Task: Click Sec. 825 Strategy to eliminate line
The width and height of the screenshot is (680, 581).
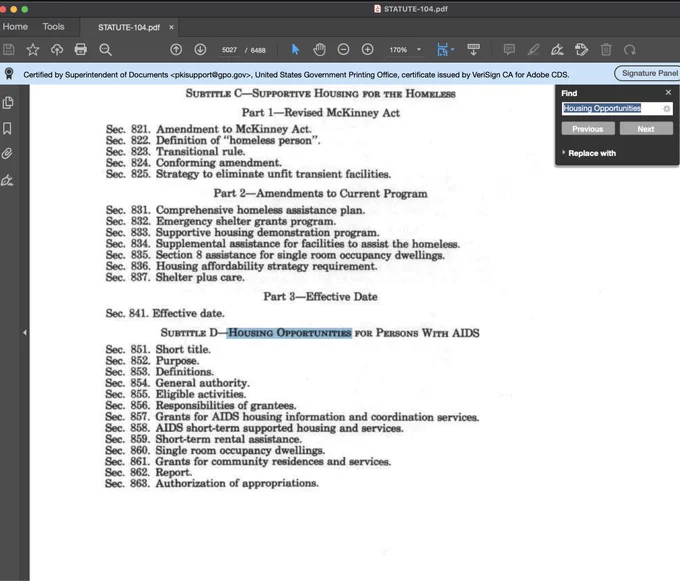Action: pos(248,174)
